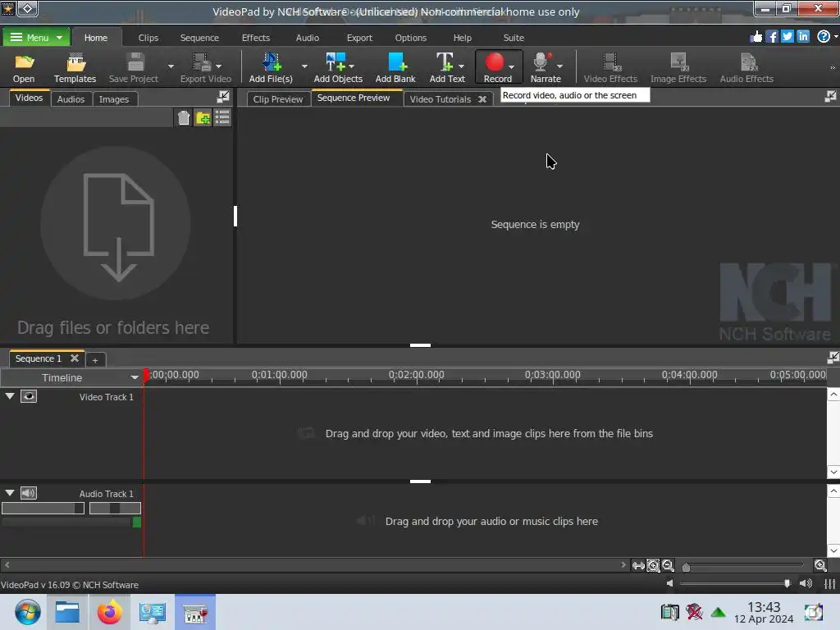This screenshot has width=840, height=630.
Task: Share on Facebook icon
Action: tap(771, 36)
